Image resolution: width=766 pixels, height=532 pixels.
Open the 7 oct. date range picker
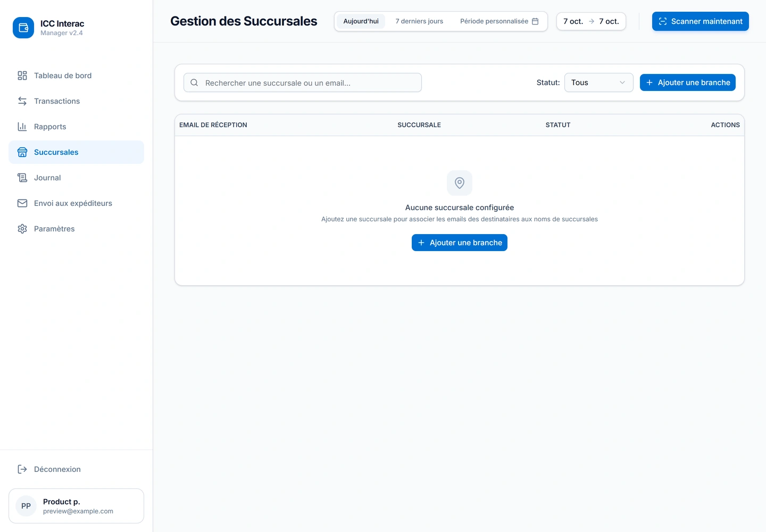click(591, 21)
